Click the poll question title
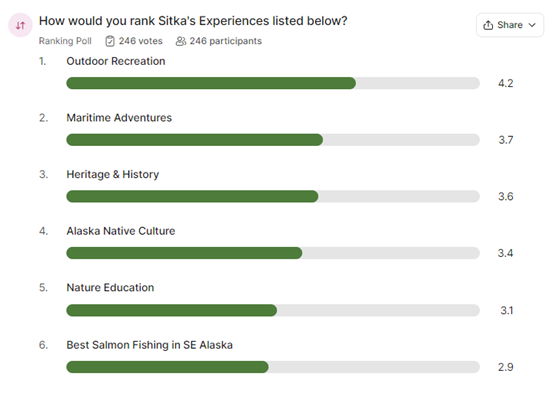 pos(193,21)
